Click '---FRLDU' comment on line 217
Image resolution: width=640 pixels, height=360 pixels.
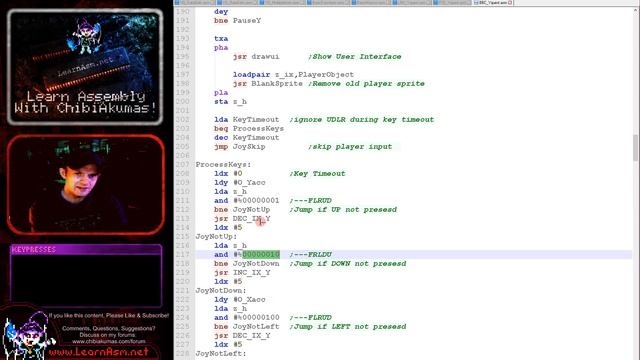310,255
